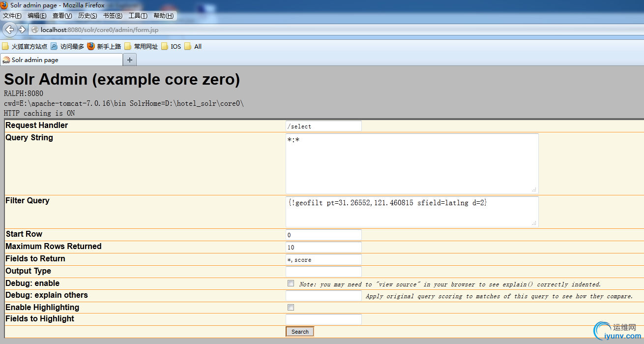The height and width of the screenshot is (344, 644).
Task: Open the 工具(T) menu
Action: coord(138,16)
